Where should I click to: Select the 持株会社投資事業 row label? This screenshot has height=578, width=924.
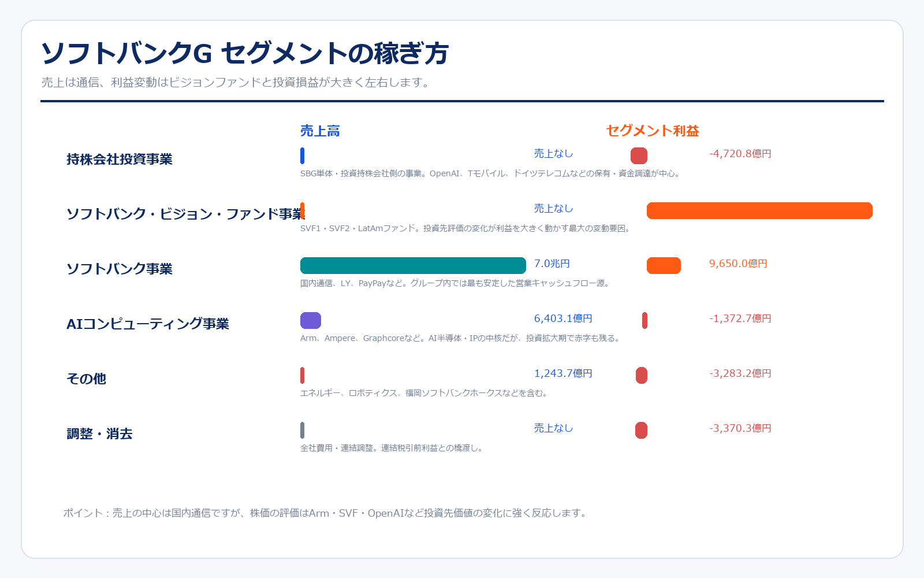pos(120,159)
